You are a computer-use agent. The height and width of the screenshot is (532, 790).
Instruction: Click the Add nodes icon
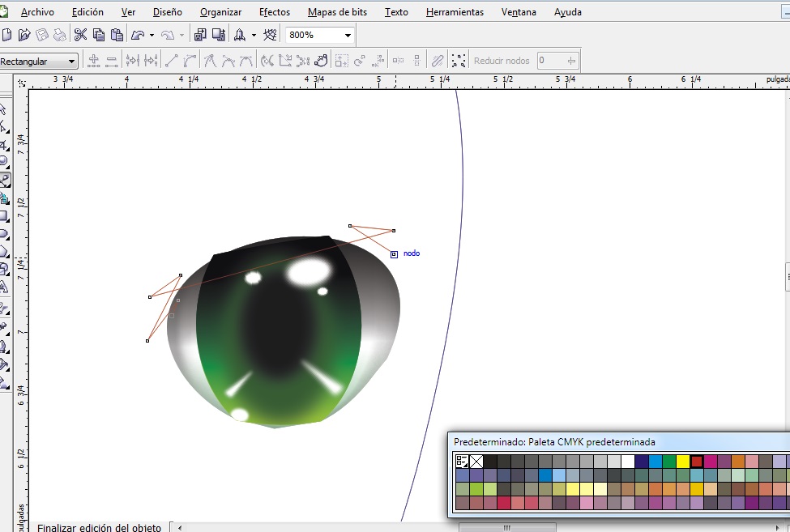94,61
